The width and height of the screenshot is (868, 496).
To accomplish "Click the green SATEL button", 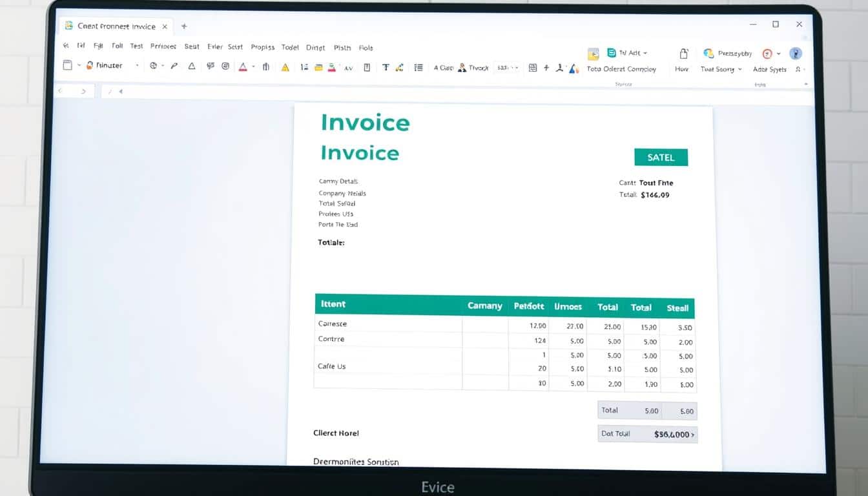I will tap(661, 157).
